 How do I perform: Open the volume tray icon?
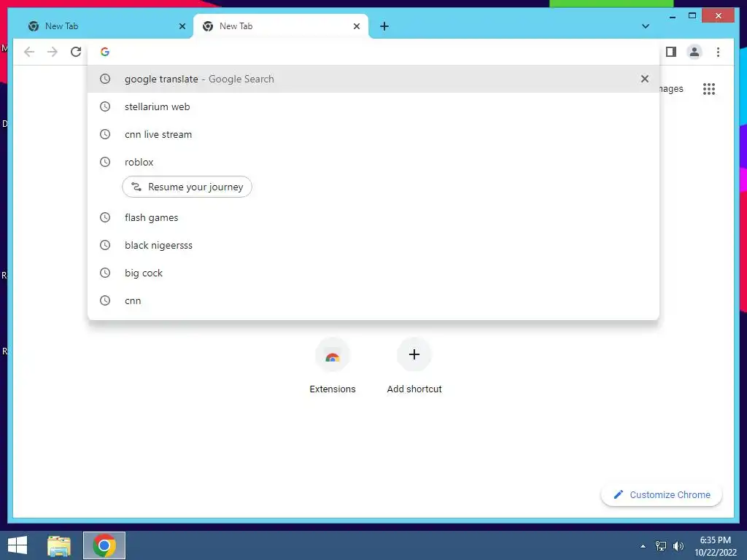click(678, 546)
